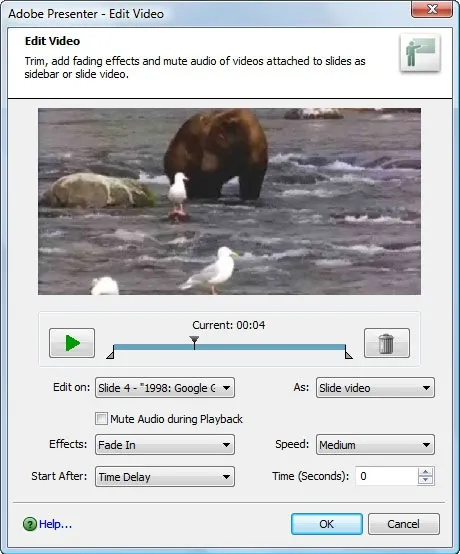The image size is (460, 554).
Task: Delete the video with the trash can button
Action: point(387,343)
